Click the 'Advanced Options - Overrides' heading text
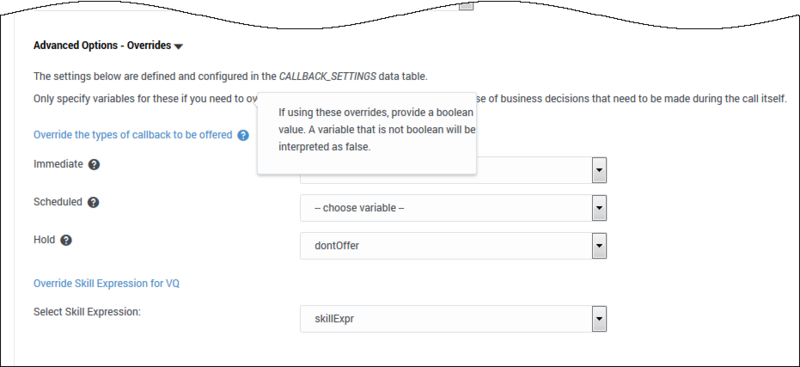Viewport: 800px width, 367px height. [102, 45]
